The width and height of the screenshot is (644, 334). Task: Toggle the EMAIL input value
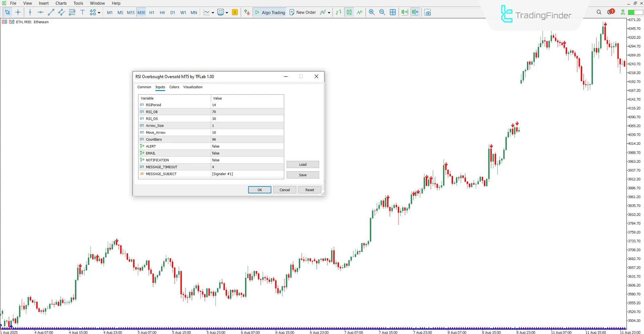(247, 153)
